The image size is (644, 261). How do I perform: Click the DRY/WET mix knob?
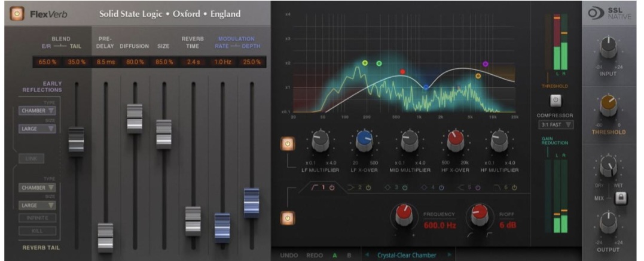608,166
